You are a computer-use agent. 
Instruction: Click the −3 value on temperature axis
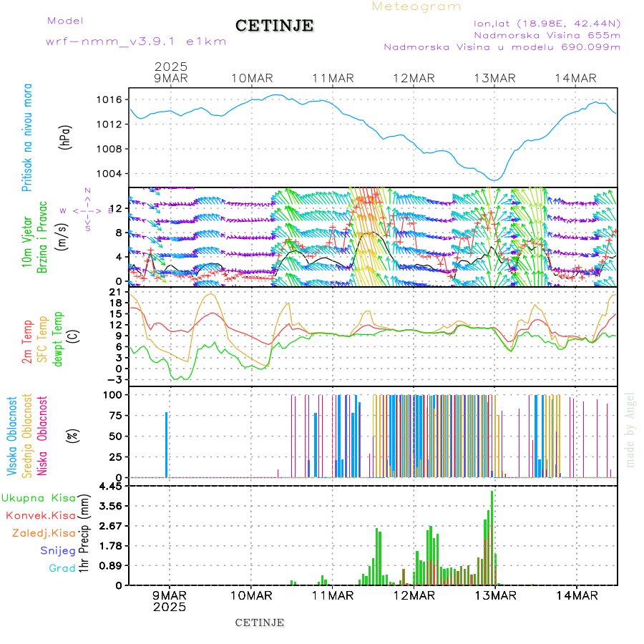click(114, 379)
